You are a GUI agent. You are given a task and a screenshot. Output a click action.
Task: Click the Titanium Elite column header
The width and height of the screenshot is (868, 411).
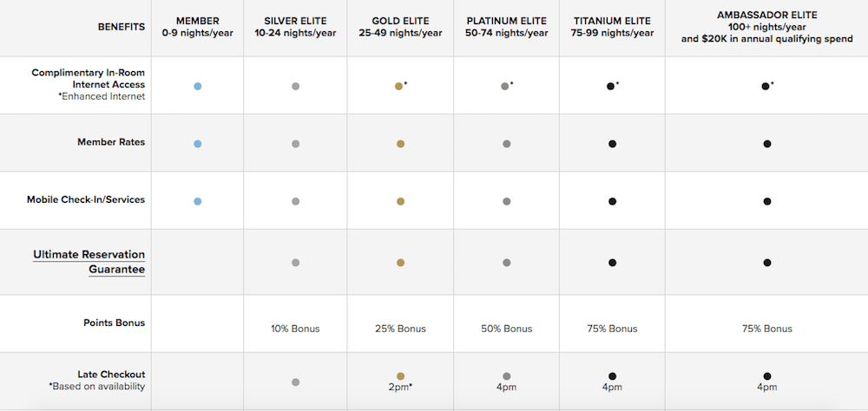612,27
